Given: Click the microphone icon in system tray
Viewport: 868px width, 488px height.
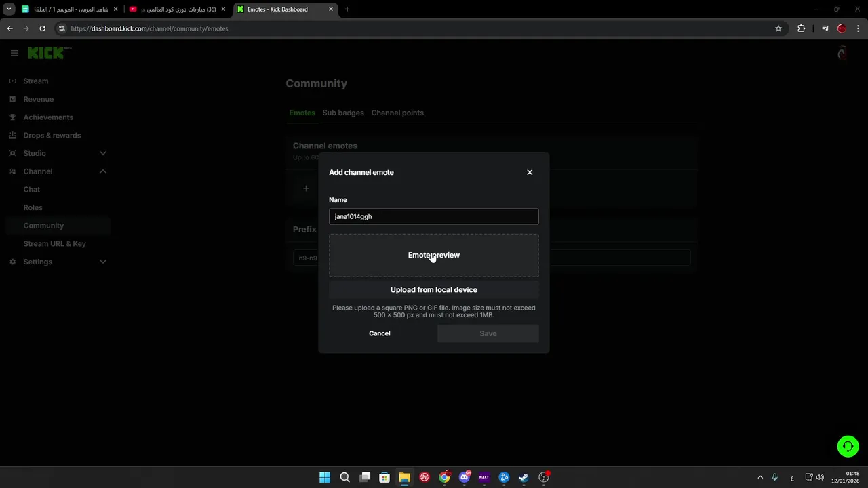Looking at the screenshot, I should pos(774,477).
